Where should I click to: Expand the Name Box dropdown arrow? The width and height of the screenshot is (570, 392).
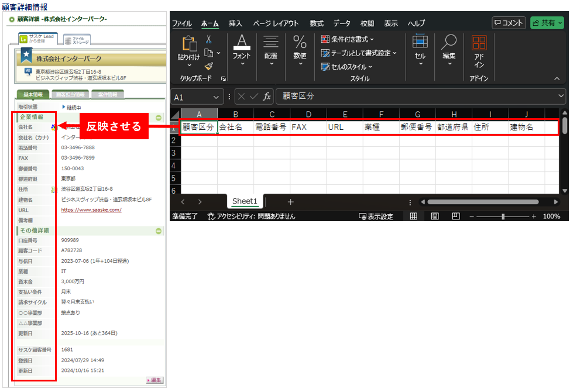coord(216,97)
